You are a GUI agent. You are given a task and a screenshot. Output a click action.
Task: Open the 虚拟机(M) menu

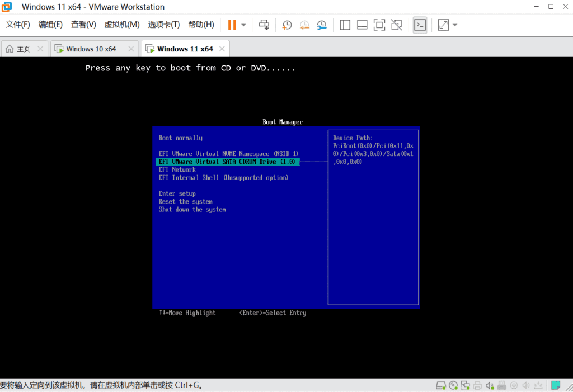pos(122,25)
